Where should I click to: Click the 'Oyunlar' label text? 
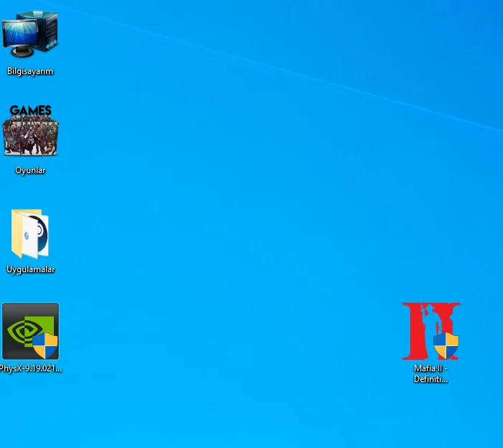click(30, 170)
